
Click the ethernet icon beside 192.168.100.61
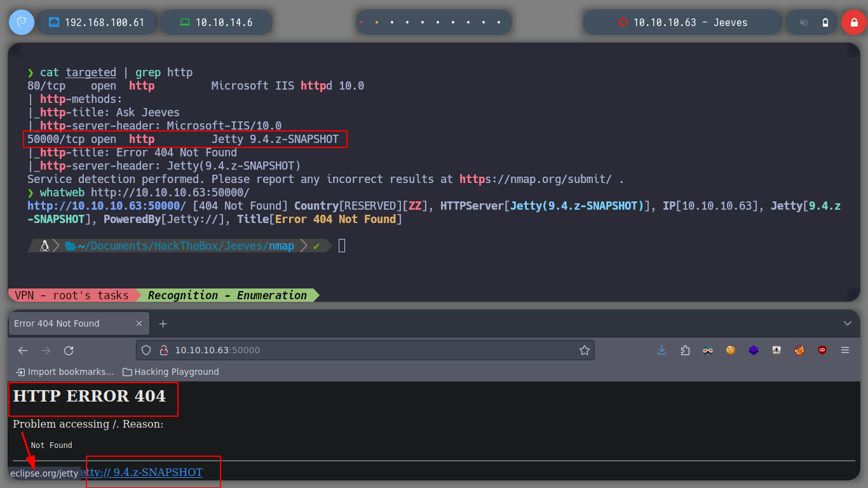click(x=54, y=22)
